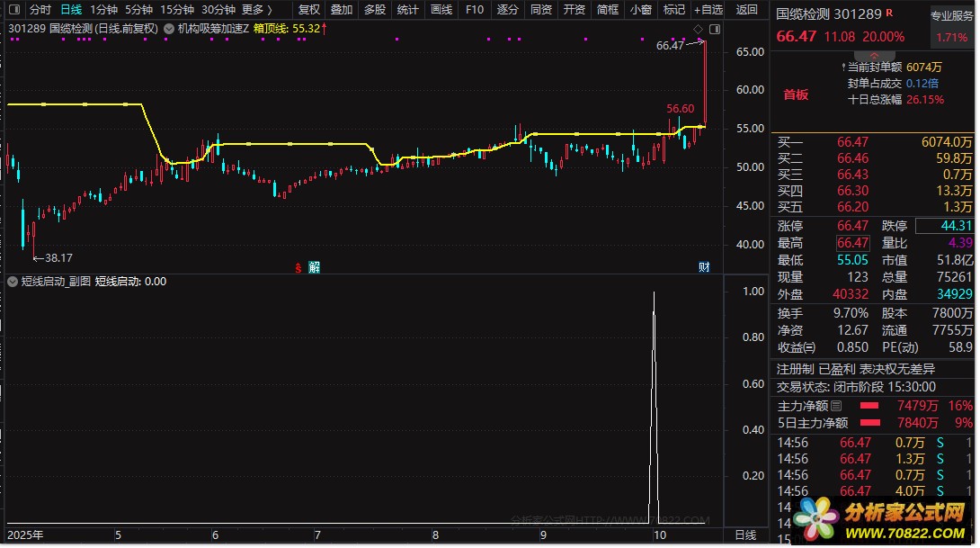
Task: Click the collapse arrow above 当前封单额
Action: click(x=874, y=56)
